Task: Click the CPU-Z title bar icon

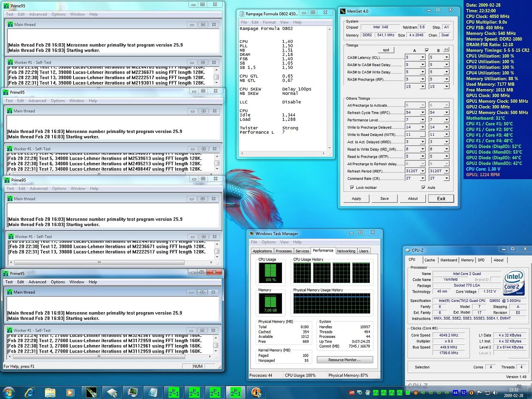Action: [x=408, y=250]
